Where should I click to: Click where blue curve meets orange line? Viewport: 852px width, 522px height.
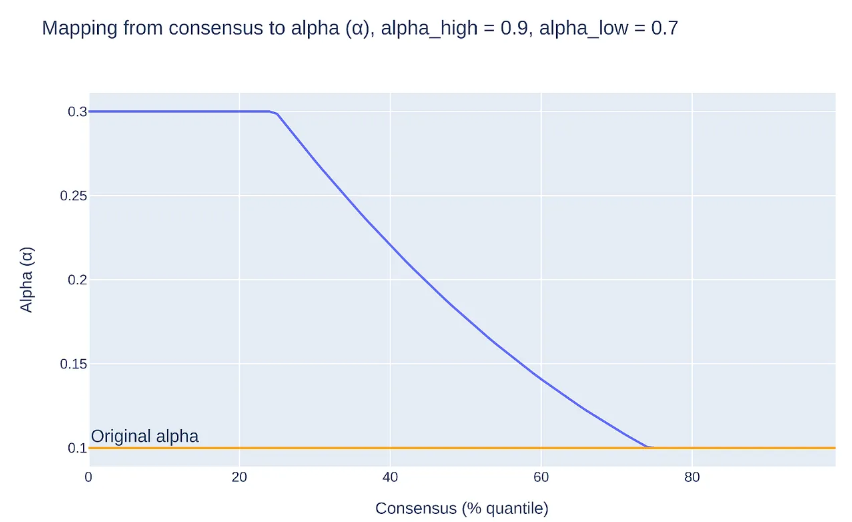648,447
